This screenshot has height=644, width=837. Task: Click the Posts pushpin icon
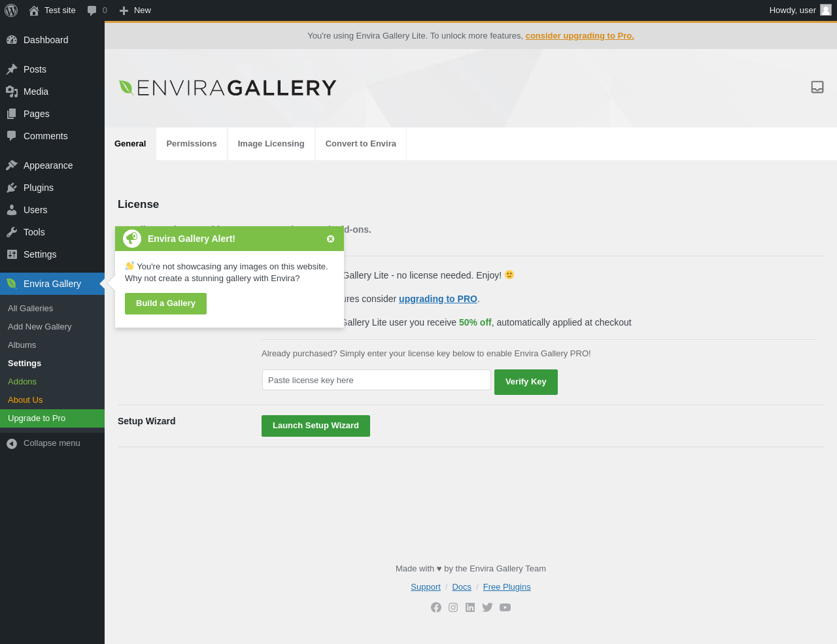point(12,69)
